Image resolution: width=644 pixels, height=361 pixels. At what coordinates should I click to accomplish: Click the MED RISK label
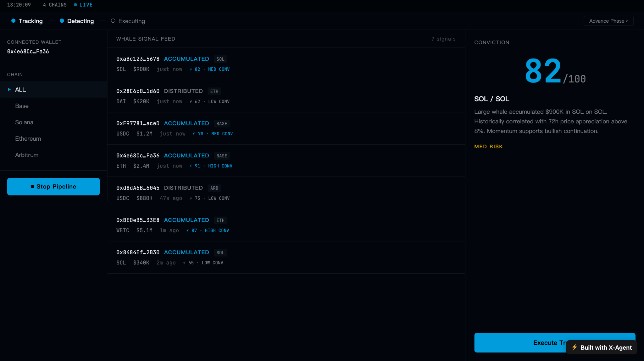489,147
